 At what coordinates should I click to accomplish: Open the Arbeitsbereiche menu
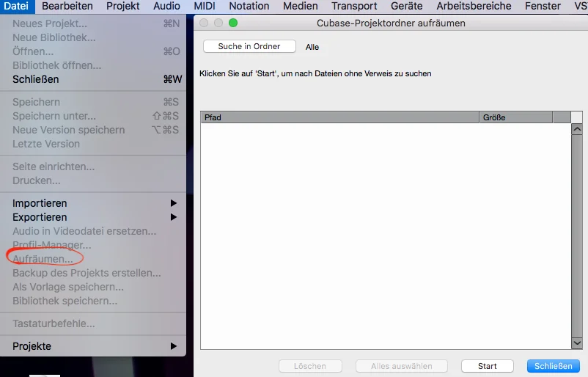coord(474,6)
